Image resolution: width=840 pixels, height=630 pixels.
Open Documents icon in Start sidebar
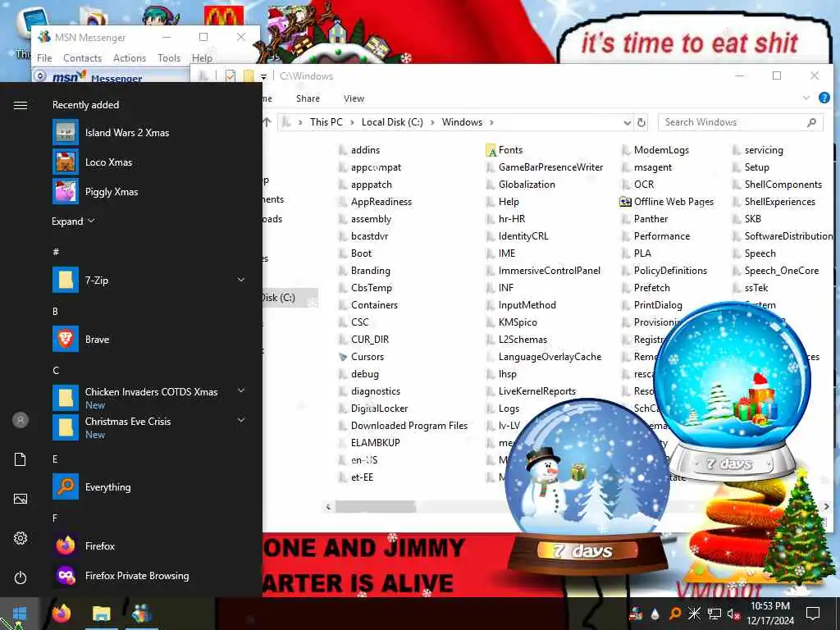coord(21,459)
